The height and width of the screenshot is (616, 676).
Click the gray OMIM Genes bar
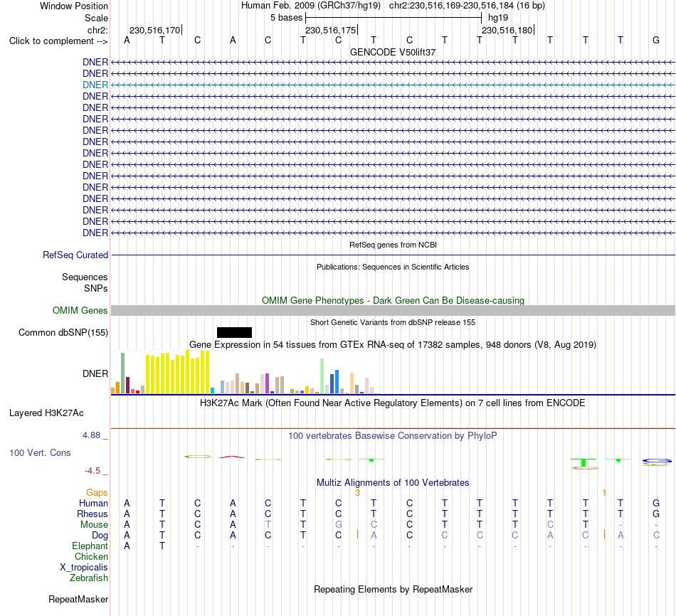point(393,310)
